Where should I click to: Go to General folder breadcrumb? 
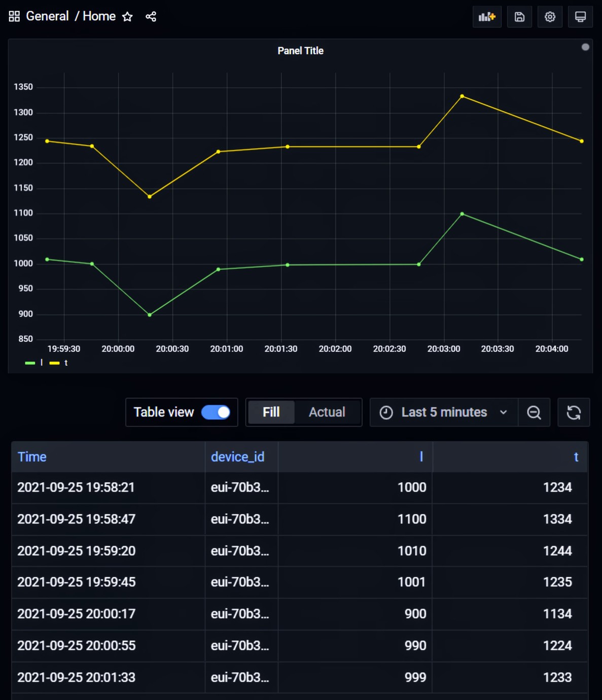click(47, 16)
